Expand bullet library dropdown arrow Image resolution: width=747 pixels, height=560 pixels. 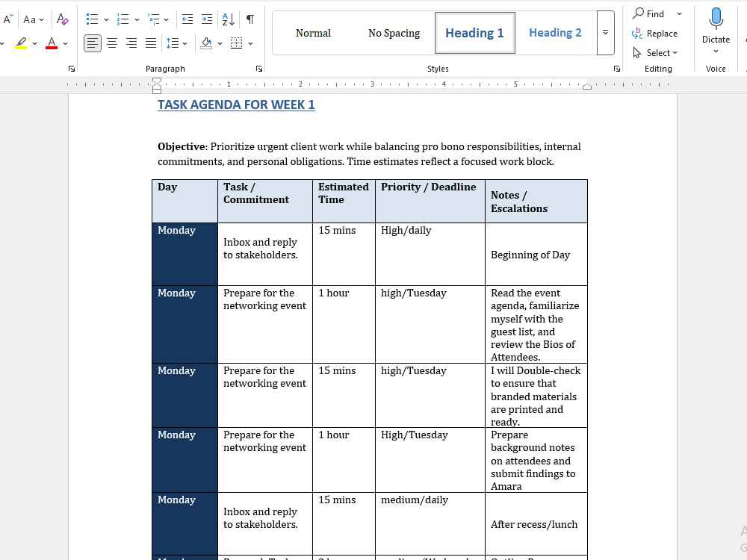tap(106, 20)
